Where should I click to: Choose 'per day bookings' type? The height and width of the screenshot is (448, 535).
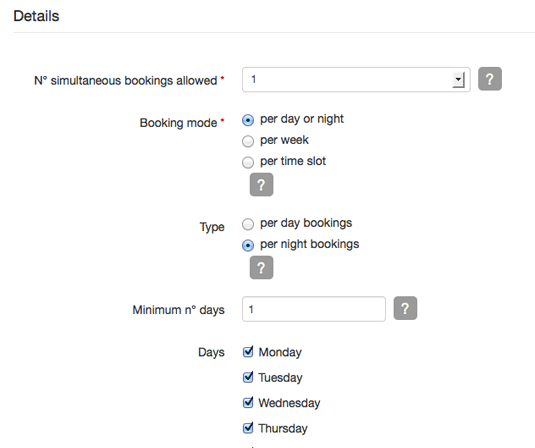coord(248,224)
